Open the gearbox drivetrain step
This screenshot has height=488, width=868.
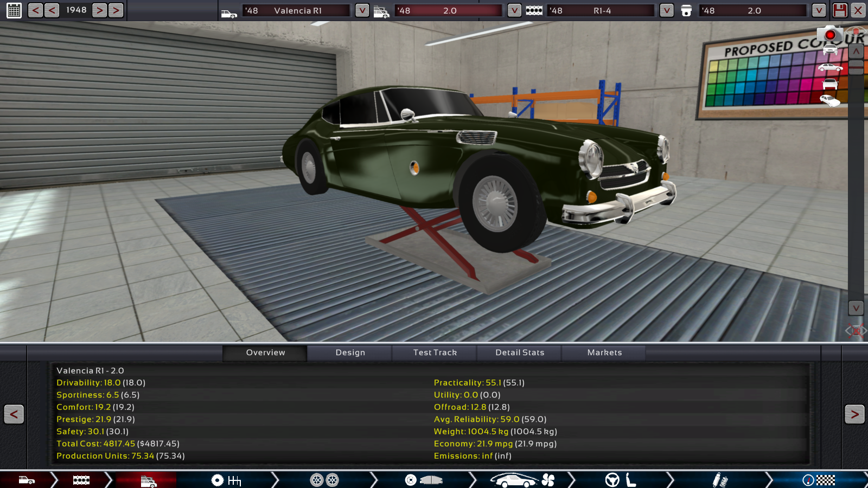[x=226, y=480]
